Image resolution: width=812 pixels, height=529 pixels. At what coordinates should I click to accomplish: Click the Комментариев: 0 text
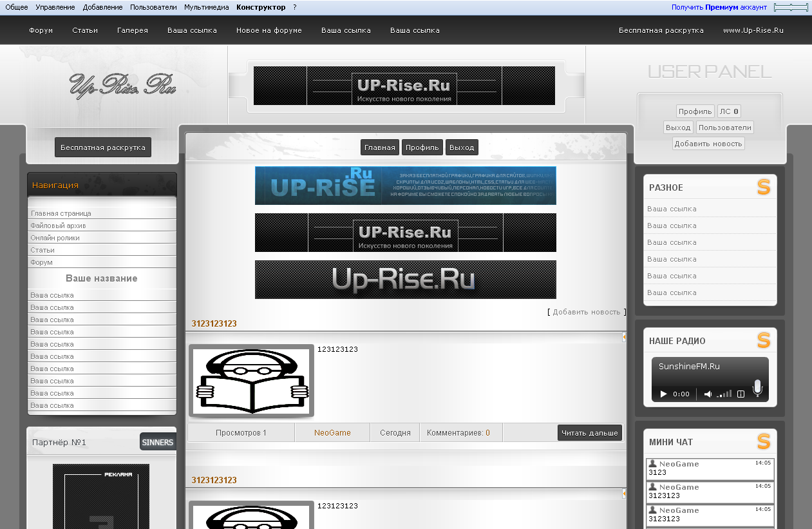point(458,433)
